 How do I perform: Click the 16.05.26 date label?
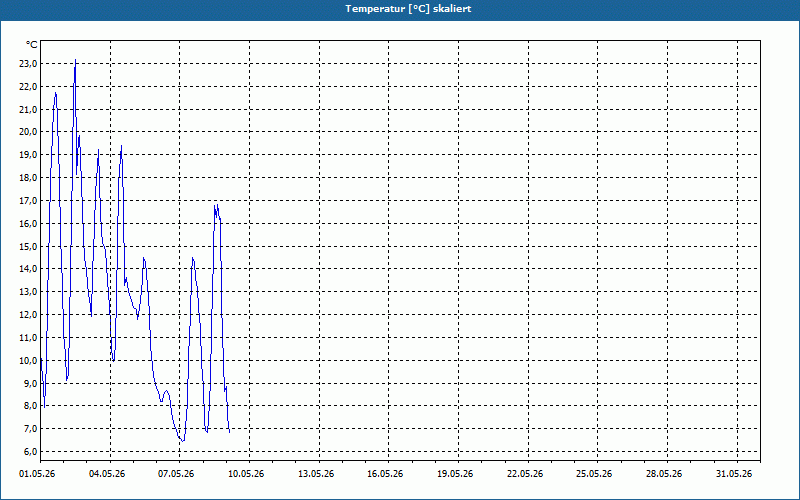pos(385,474)
